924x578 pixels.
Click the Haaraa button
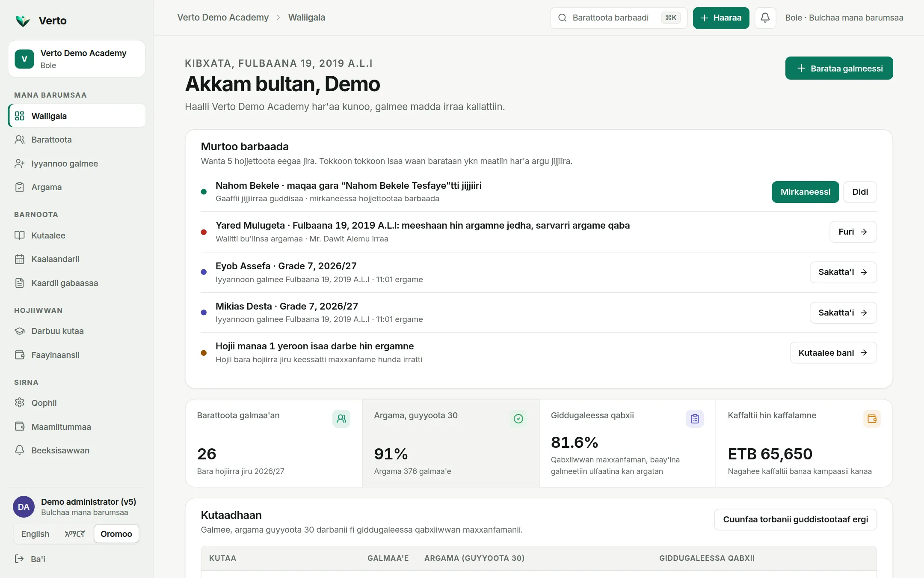click(x=721, y=18)
